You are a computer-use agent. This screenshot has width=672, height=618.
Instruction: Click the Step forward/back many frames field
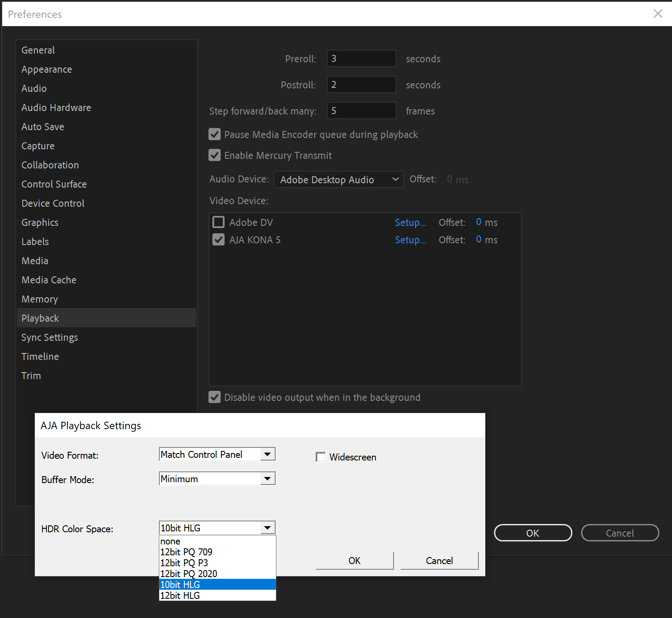pos(361,111)
